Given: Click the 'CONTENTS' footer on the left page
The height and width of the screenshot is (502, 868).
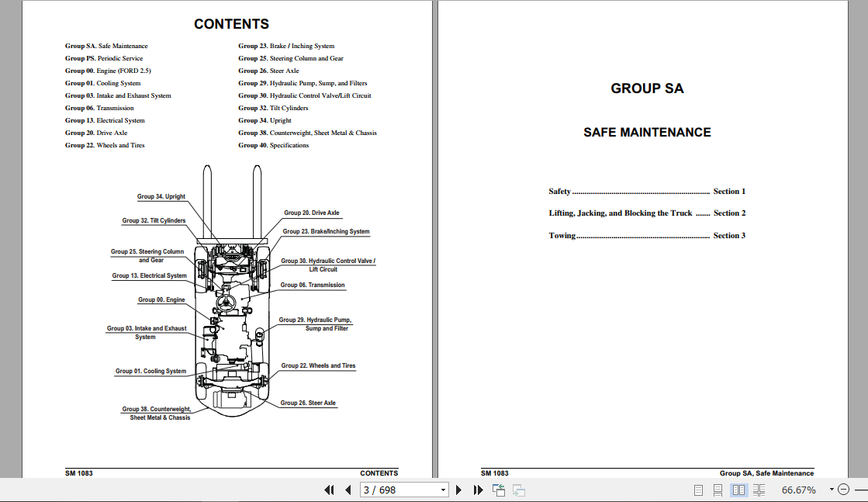Looking at the screenshot, I should pyautogui.click(x=379, y=473).
